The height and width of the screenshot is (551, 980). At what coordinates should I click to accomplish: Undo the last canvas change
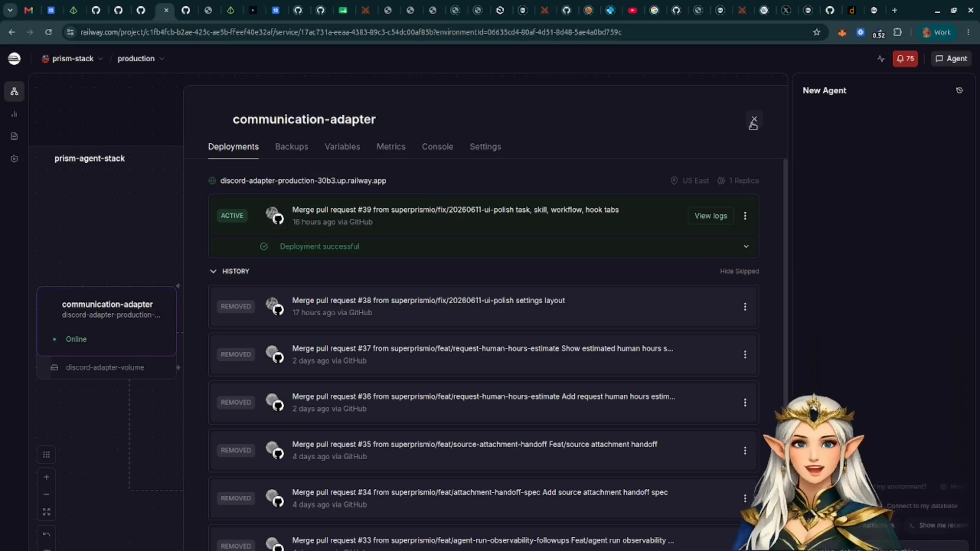46,534
